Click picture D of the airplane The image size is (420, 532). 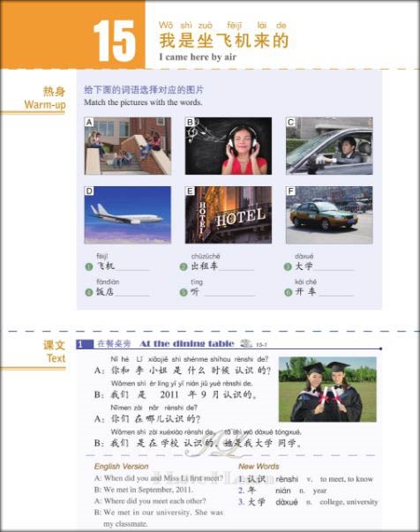128,214
